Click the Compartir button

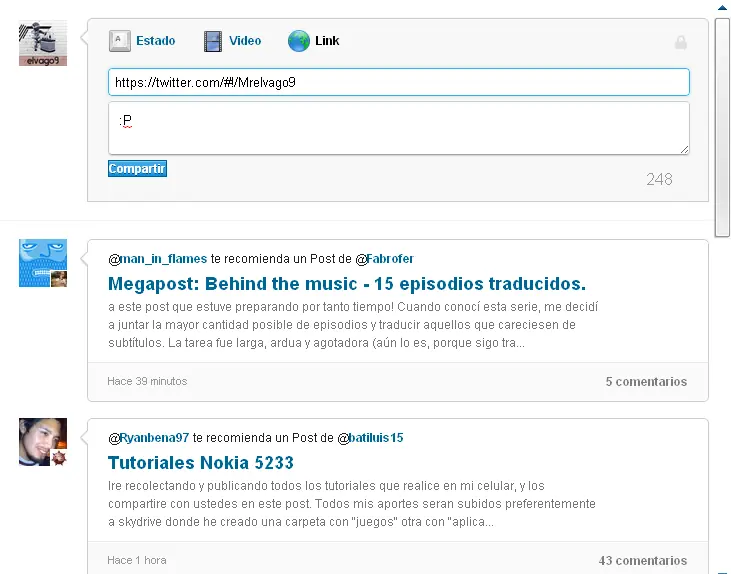(x=137, y=169)
